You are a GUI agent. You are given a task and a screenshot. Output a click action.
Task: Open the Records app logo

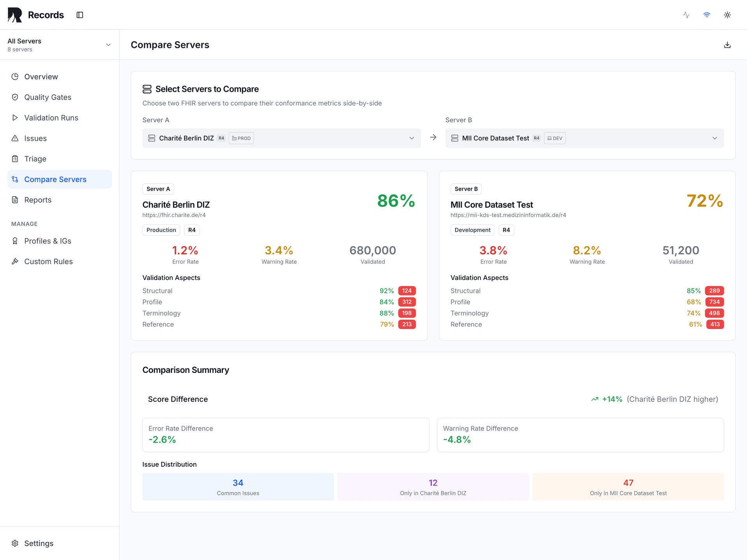point(14,15)
